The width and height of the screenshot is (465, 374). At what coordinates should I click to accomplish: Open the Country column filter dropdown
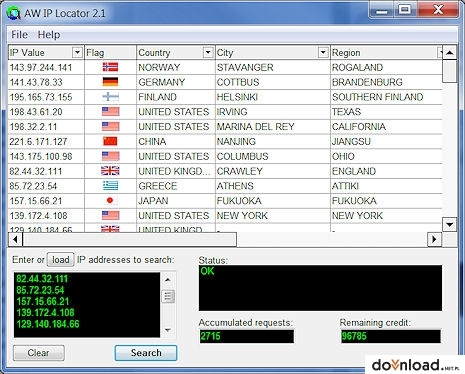(208, 52)
